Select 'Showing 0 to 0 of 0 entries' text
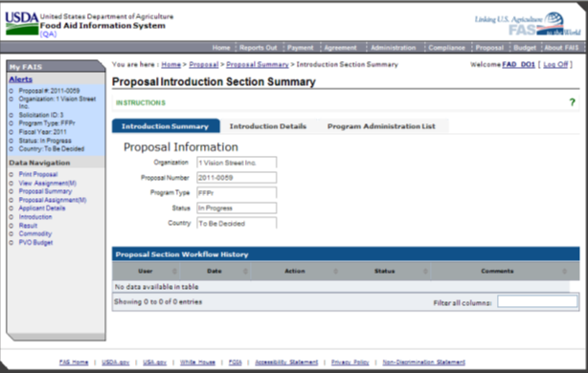This screenshot has height=373, width=588. [x=158, y=302]
